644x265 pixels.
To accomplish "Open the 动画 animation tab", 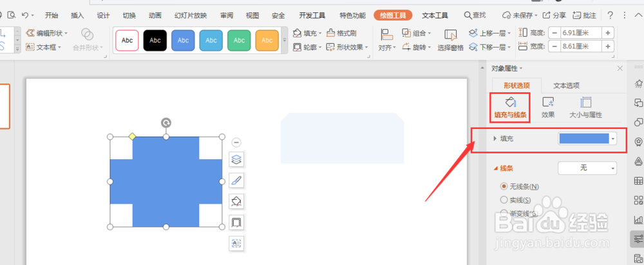I will (155, 15).
